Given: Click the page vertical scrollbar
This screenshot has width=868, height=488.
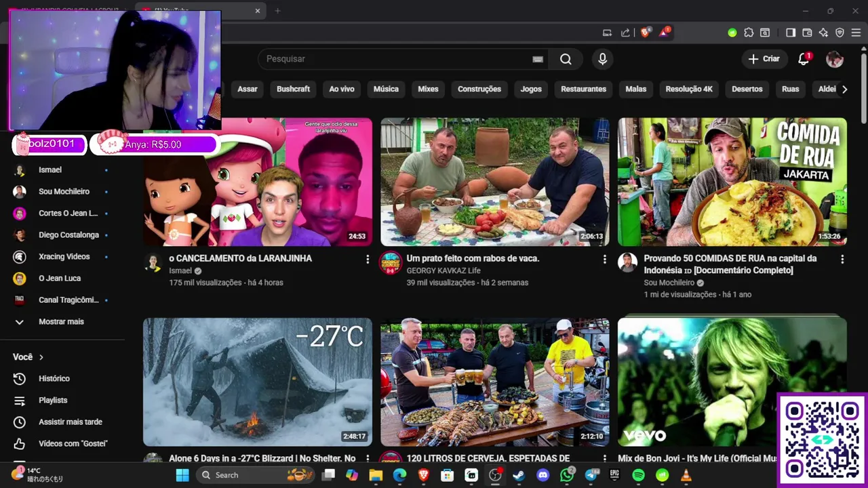Looking at the screenshot, I should (x=863, y=88).
